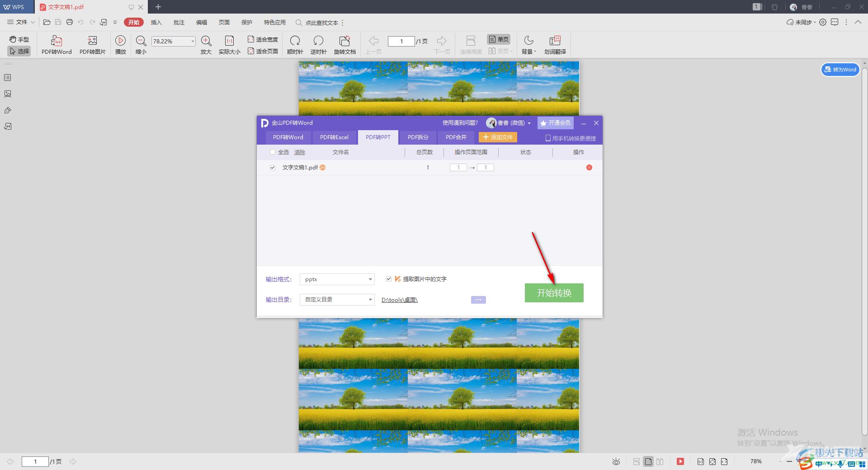Expand the 文件 menu arrow
The width and height of the screenshot is (868, 470).
coord(33,22)
